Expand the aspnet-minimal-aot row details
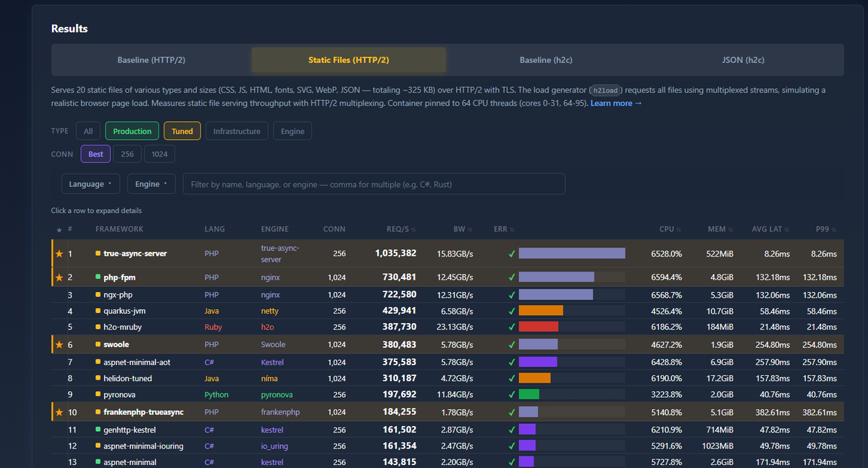 [447, 362]
